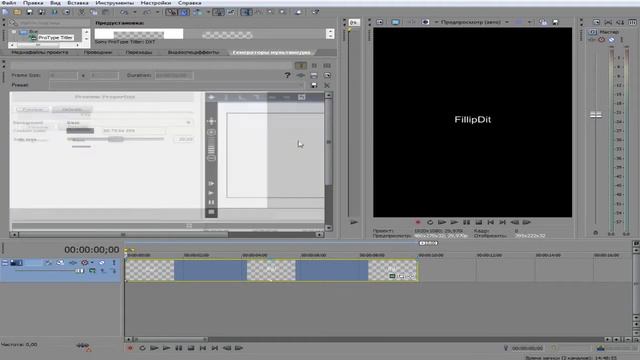Image resolution: width=640 pixels, height=360 pixels.
Task: Click the timeline timecode display 00:00:00;00
Action: 91,249
